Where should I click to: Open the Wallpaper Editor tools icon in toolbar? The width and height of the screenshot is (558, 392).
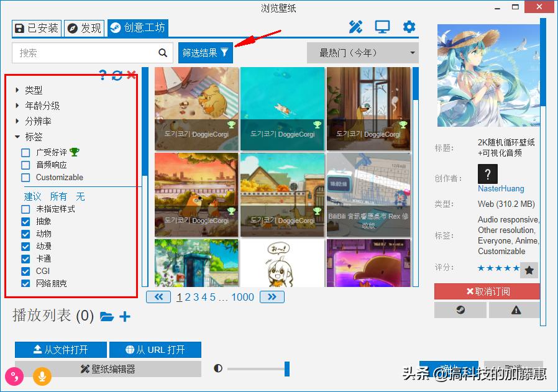point(355,27)
